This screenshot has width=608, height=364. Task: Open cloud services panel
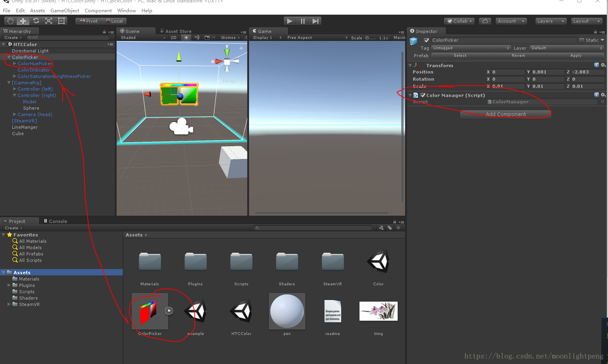pyautogui.click(x=485, y=21)
